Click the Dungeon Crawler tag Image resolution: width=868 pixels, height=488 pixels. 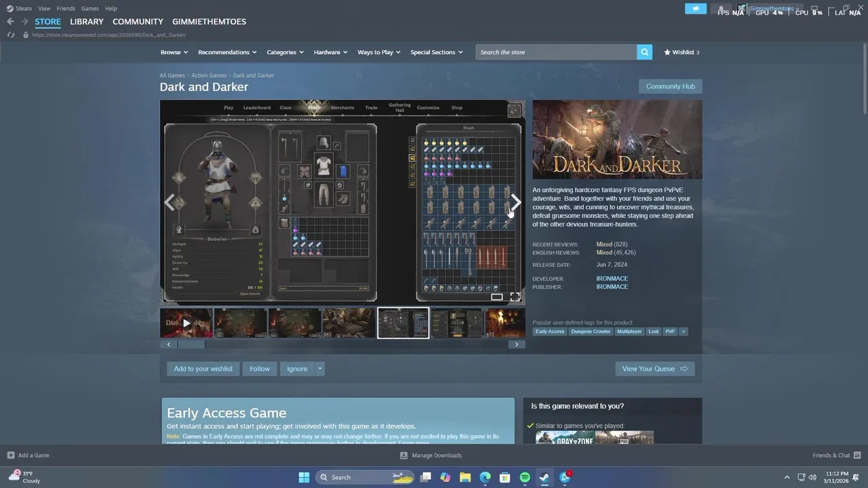[591, 331]
